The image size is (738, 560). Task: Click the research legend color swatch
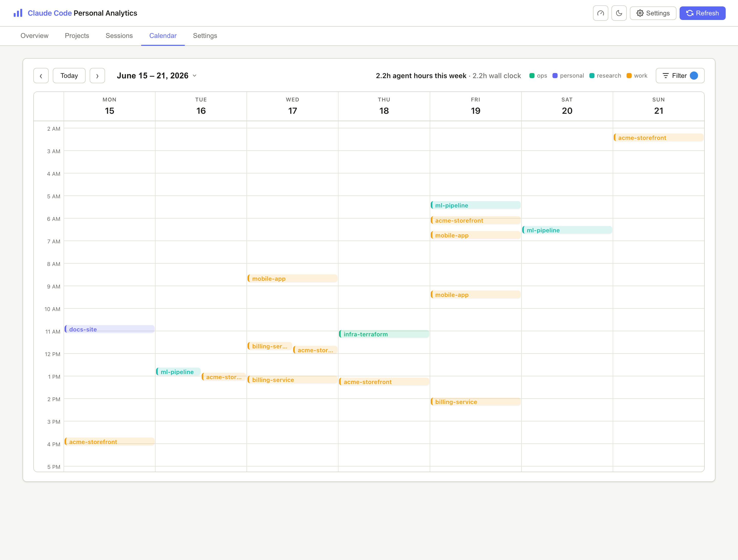coord(592,76)
